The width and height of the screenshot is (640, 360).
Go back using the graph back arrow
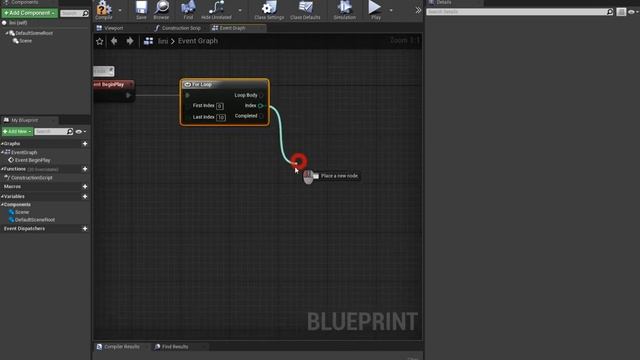114,41
